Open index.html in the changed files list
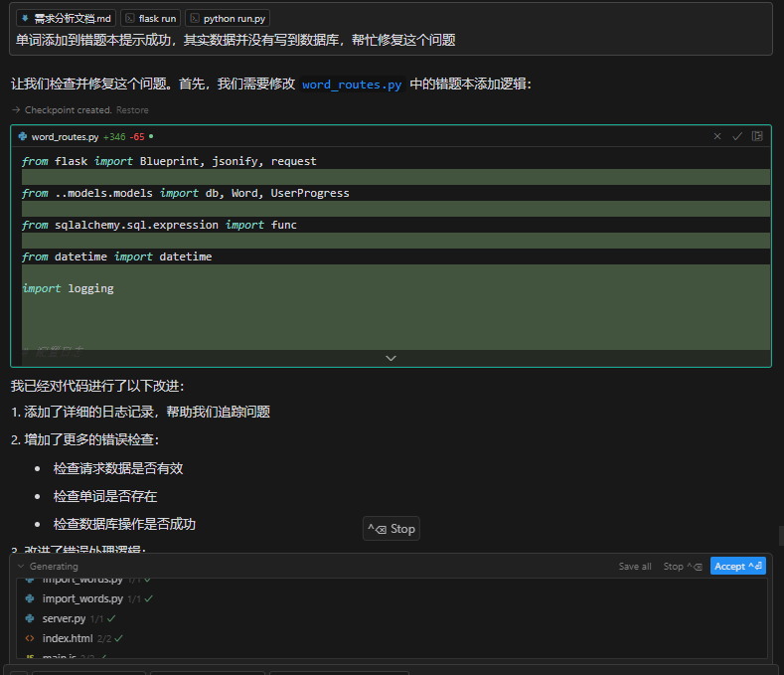The image size is (784, 675). point(68,638)
